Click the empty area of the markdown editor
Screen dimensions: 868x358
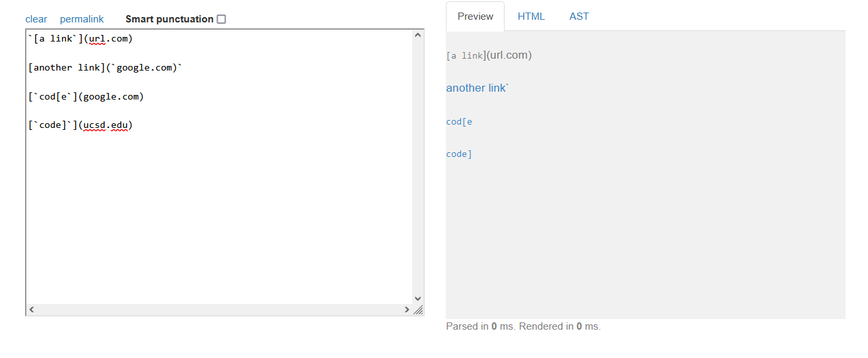point(218,218)
